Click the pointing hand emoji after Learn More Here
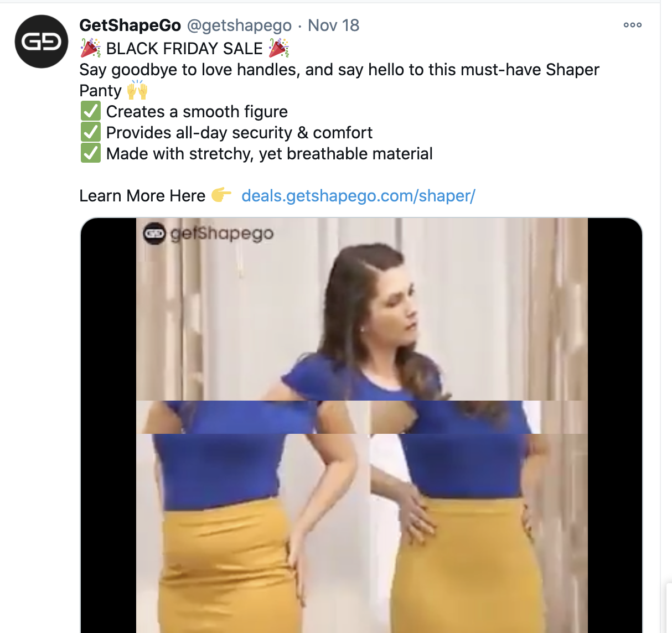 click(221, 195)
